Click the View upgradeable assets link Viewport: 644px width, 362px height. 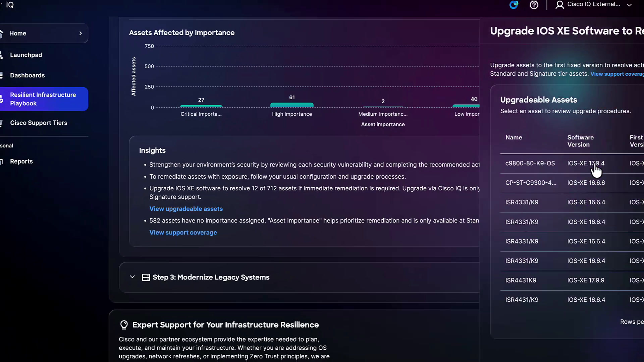[x=186, y=208]
